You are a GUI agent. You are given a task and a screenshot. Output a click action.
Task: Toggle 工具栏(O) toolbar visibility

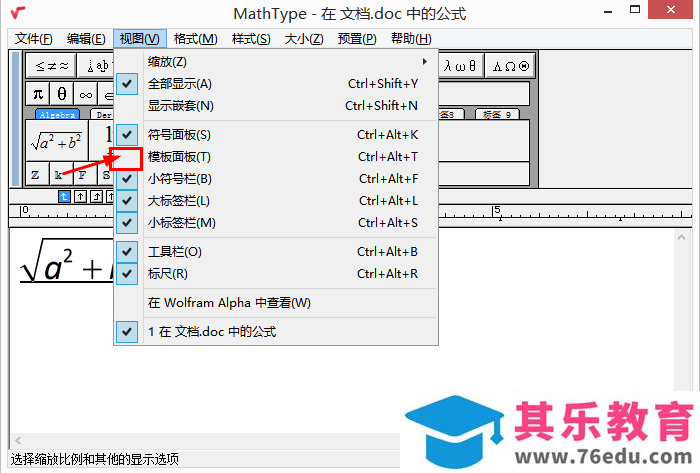click(x=276, y=252)
